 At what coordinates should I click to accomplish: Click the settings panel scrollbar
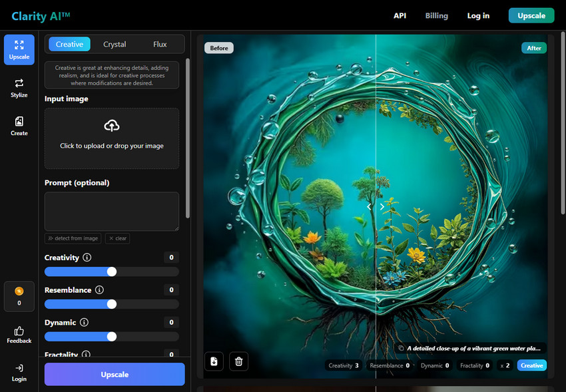pyautogui.click(x=187, y=138)
